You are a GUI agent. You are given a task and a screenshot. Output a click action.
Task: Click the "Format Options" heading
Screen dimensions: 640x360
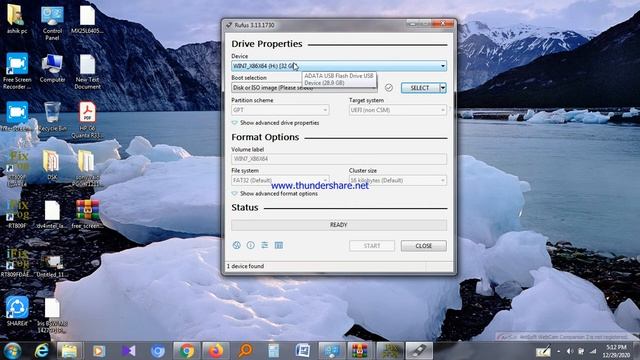pos(265,137)
